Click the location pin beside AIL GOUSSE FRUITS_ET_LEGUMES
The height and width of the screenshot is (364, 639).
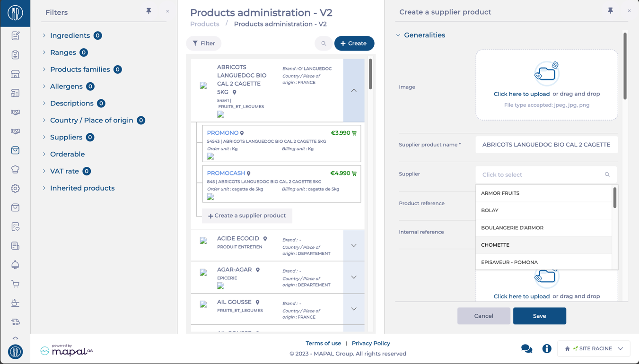pos(257,302)
